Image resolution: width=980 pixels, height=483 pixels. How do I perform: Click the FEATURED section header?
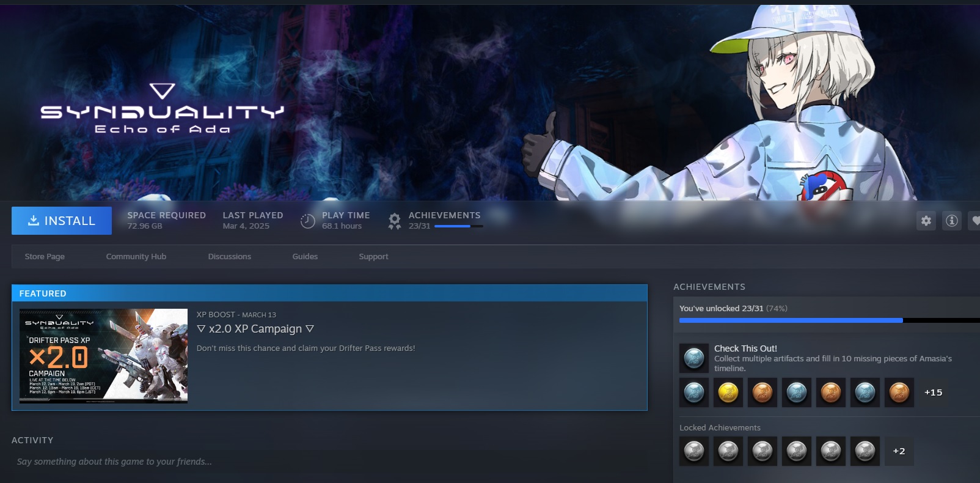click(x=329, y=293)
